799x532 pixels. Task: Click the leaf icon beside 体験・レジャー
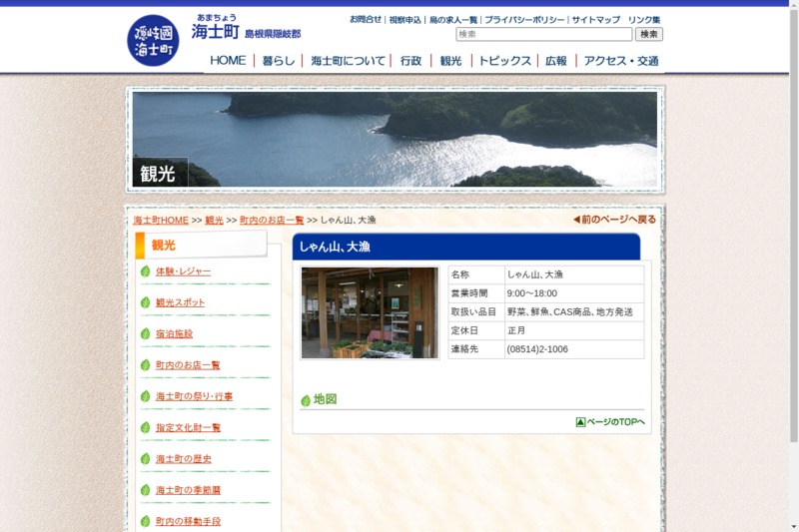[x=145, y=271]
